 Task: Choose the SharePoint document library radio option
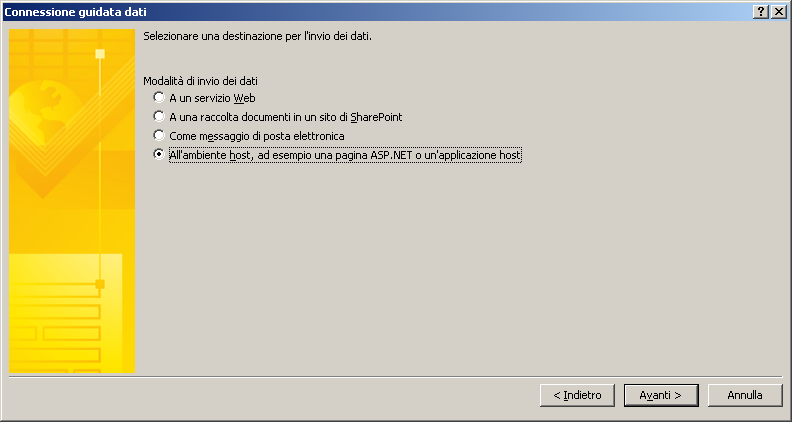point(159,116)
